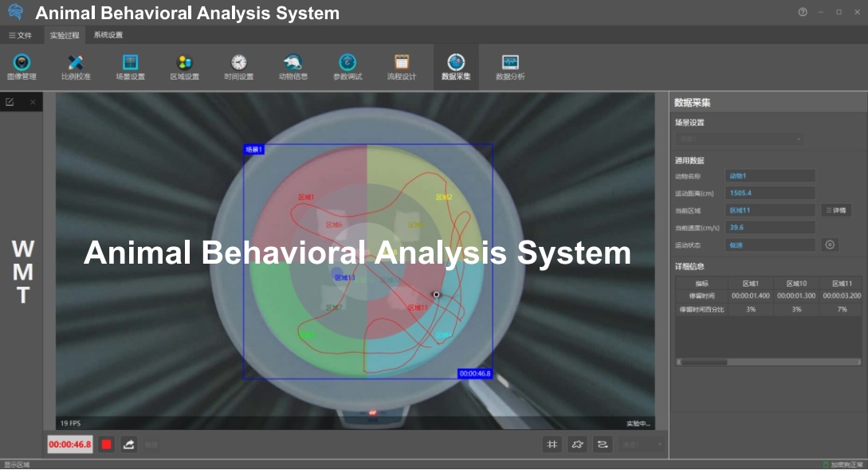Click the 加密狗正常 dongle status indicator
This screenshot has height=470, width=868.
tap(843, 464)
